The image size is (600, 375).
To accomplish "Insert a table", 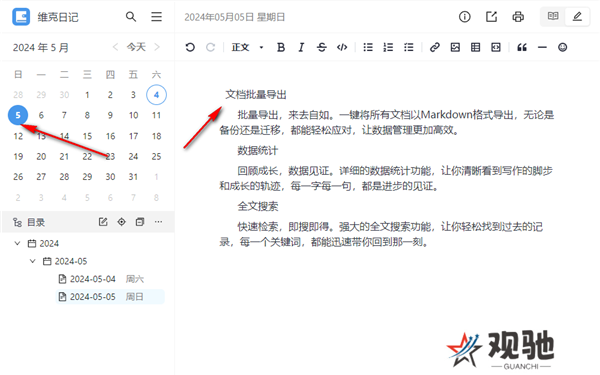I will coord(475,47).
